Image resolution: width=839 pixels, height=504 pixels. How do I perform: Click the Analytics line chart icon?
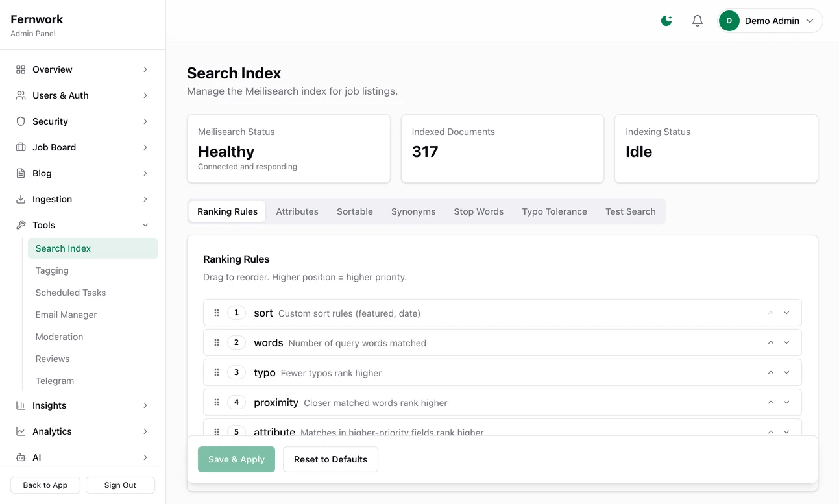(x=21, y=431)
